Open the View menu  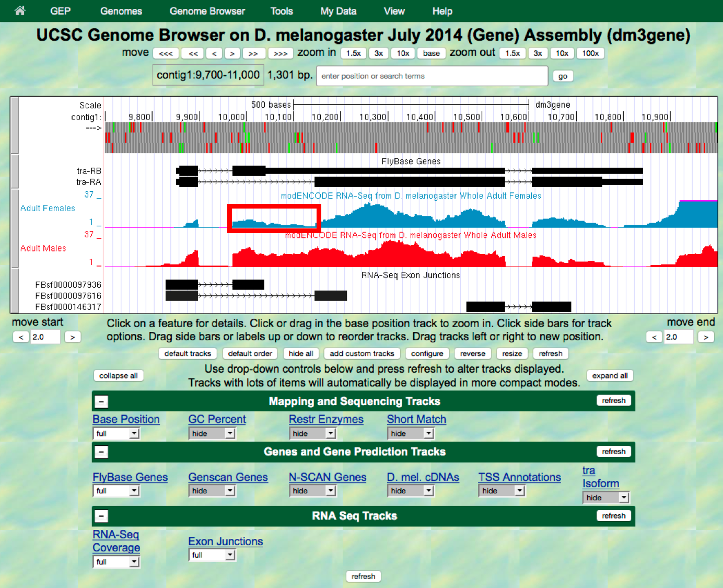[394, 11]
